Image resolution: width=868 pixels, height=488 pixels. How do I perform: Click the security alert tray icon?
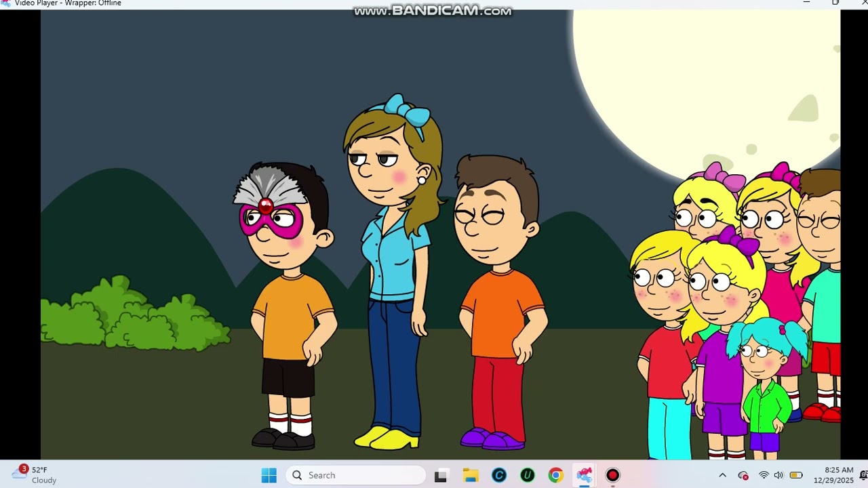coord(743,475)
